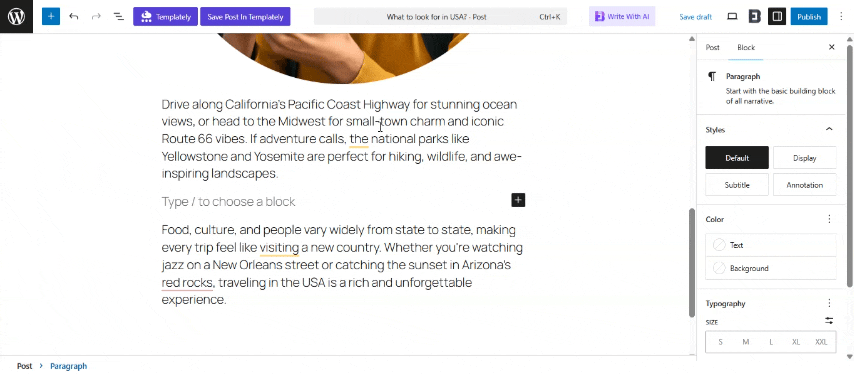854x374 pixels.
Task: Toggle the Settings sidebar panel icon
Action: click(x=777, y=17)
